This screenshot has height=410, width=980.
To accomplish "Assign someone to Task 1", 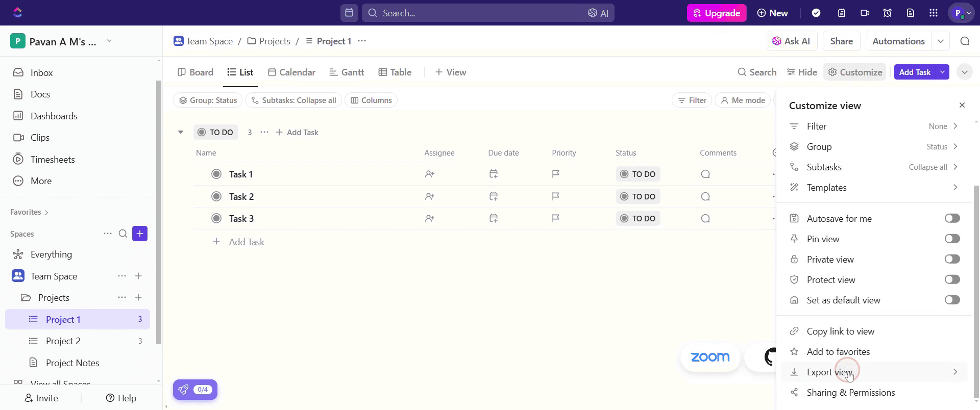I will (x=430, y=174).
